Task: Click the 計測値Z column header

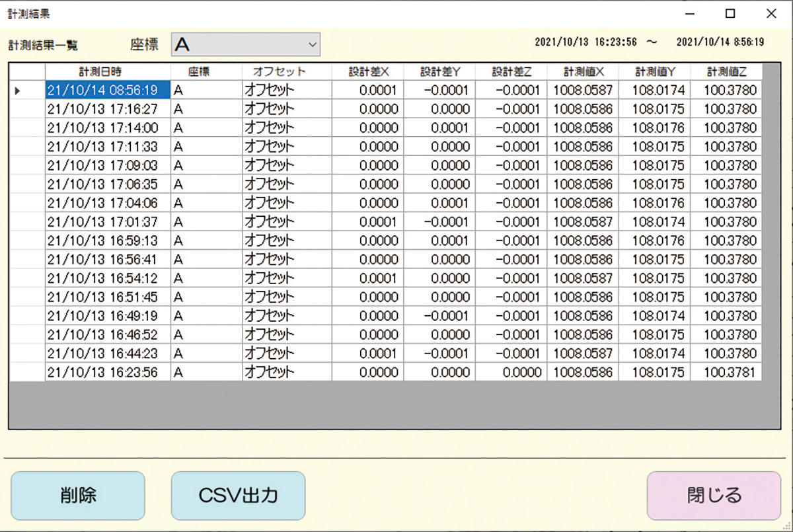Action: pyautogui.click(x=726, y=71)
